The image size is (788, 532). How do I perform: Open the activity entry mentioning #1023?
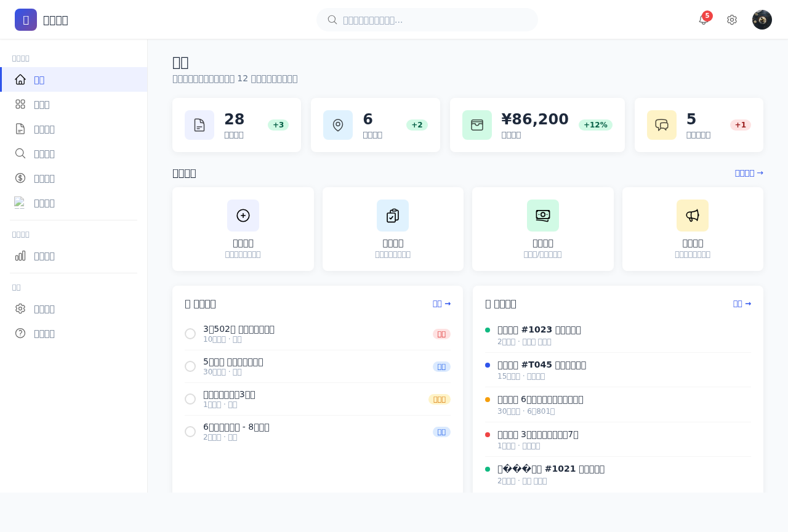pyautogui.click(x=618, y=335)
